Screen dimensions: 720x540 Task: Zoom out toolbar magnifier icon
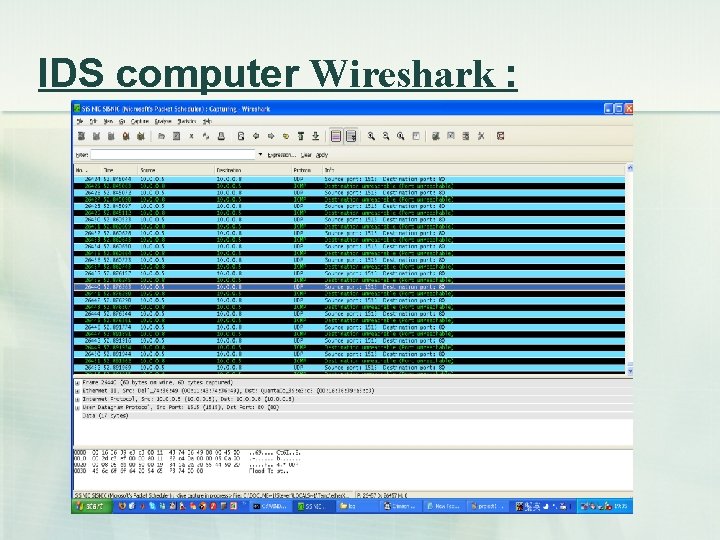[x=386, y=136]
